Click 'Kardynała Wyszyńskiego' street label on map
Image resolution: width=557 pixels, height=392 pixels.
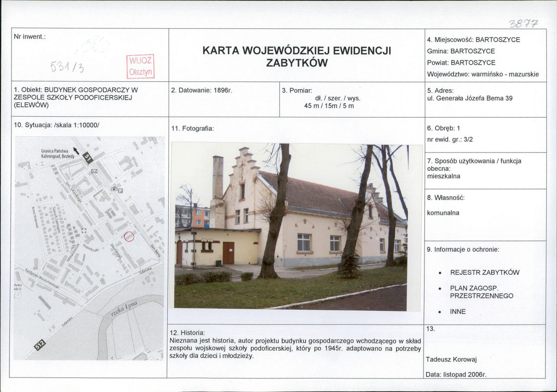[42, 278]
